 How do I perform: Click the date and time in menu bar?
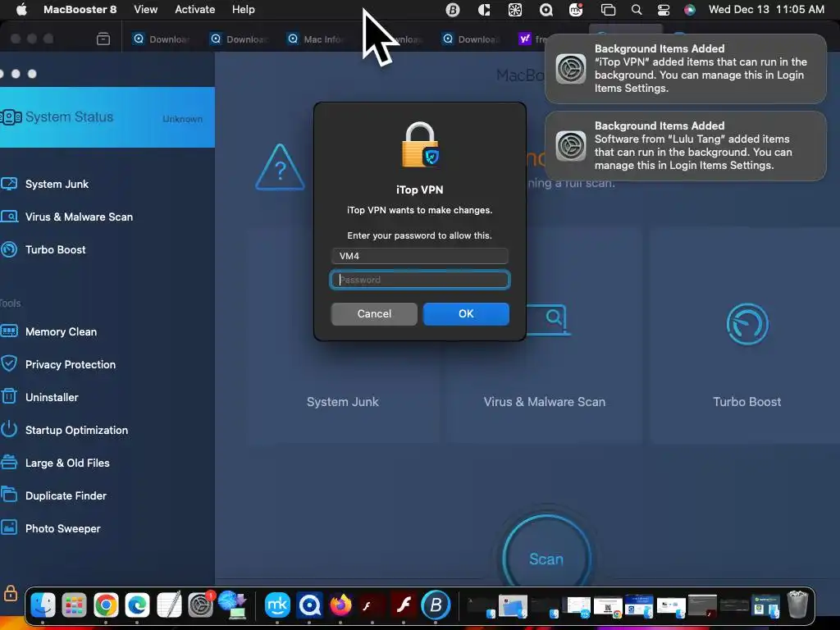(x=766, y=10)
